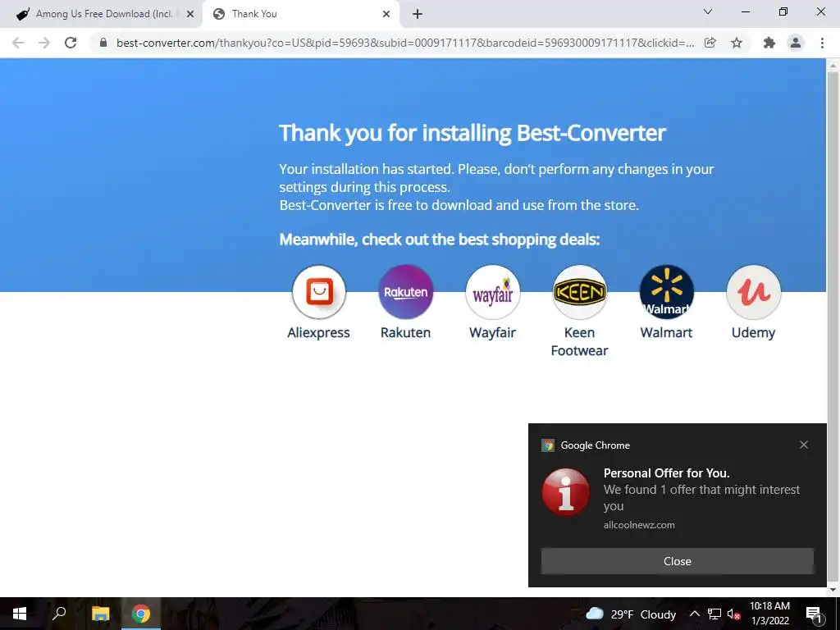Viewport: 840px width, 630px height.
Task: Go back to previous page
Action: click(18, 43)
